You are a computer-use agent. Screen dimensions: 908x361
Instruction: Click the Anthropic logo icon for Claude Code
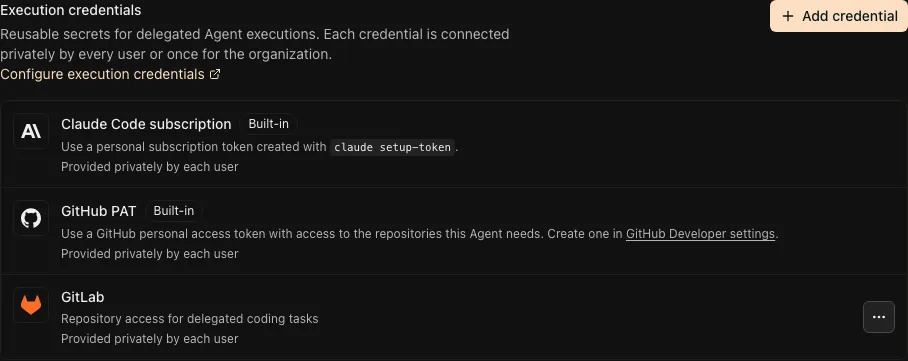click(x=31, y=132)
